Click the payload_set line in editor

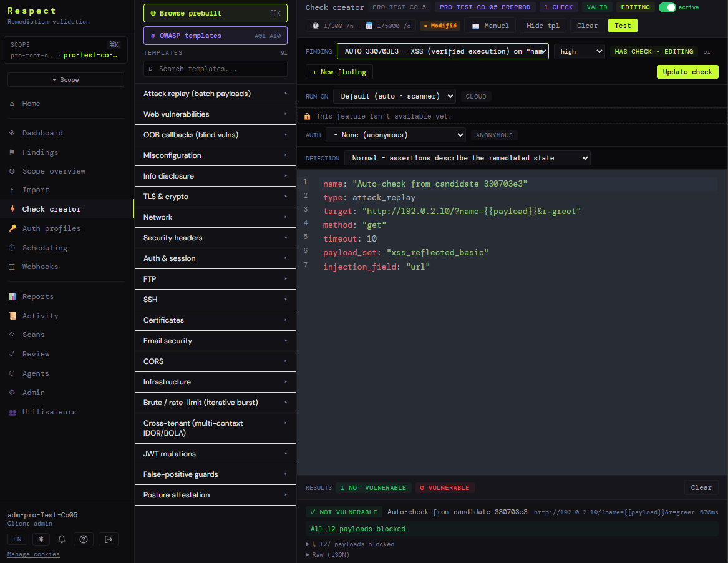[405, 253]
